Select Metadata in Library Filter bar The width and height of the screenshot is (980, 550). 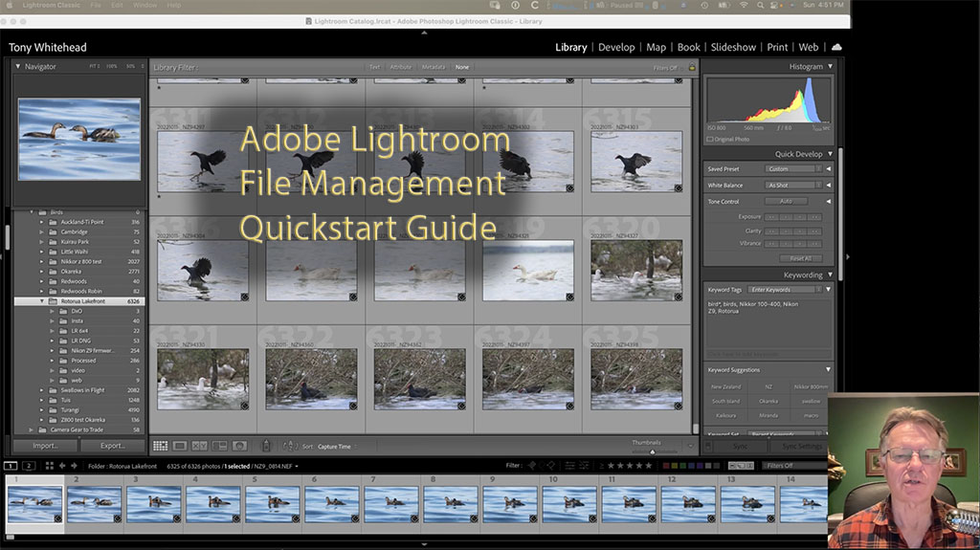[434, 67]
